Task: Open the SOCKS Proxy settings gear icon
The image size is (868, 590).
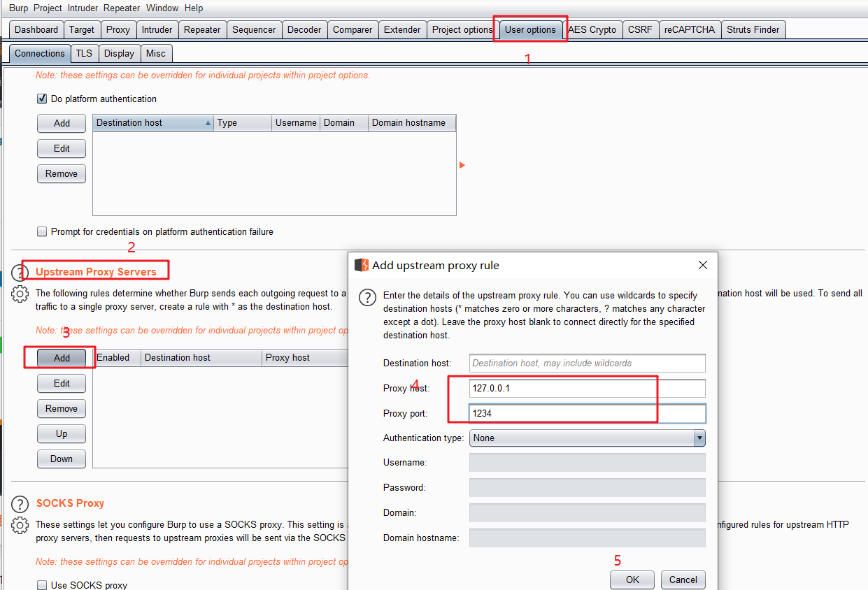Action: click(x=20, y=525)
